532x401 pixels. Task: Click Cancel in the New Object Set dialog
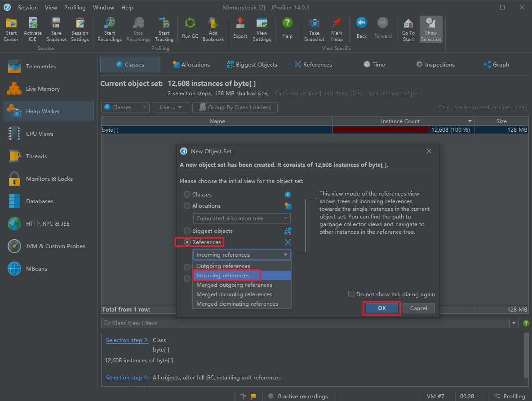pyautogui.click(x=418, y=308)
